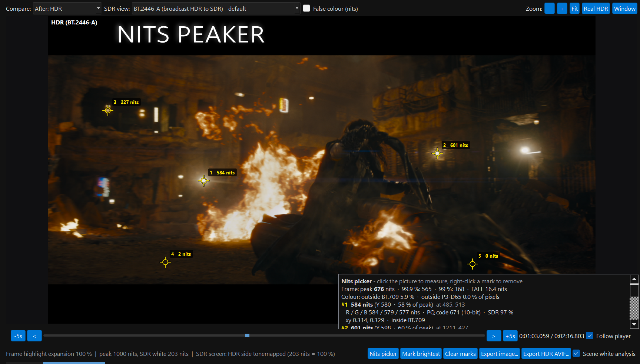Open the SDR view tonemapping dropdown
Viewport: 640px width, 364px height.
click(216, 9)
